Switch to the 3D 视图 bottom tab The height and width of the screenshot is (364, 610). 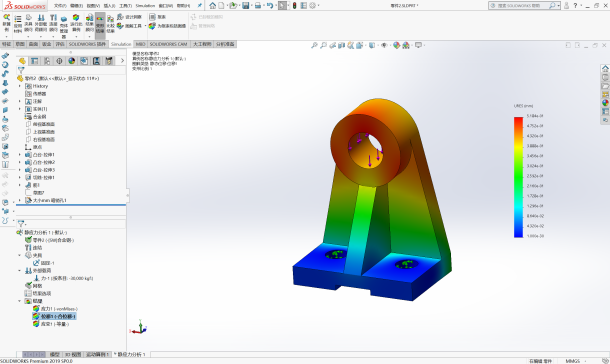click(73, 354)
